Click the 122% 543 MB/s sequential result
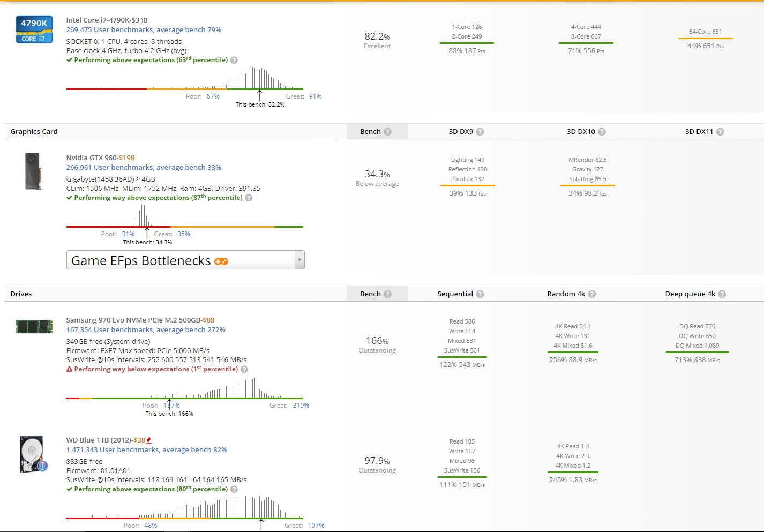Screen dimensions: 764x532 (462, 365)
